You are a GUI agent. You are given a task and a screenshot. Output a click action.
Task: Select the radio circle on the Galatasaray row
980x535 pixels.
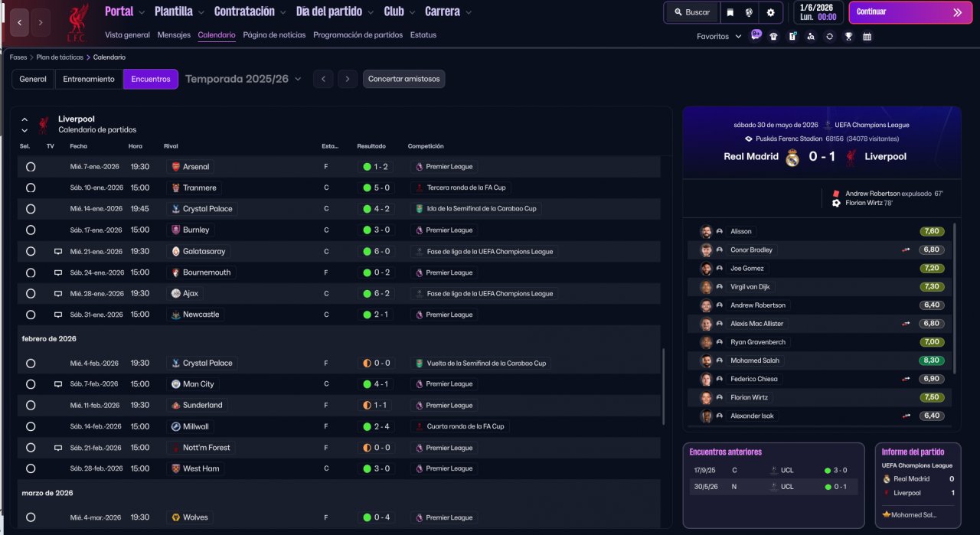pyautogui.click(x=31, y=251)
